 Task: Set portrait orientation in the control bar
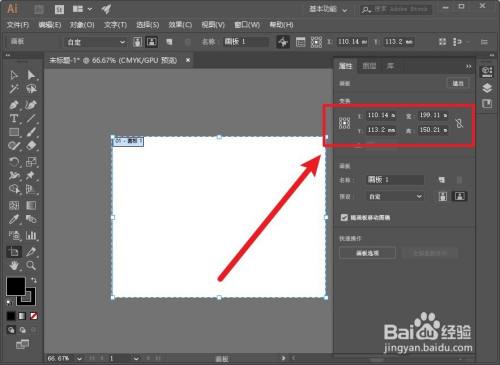tap(137, 42)
